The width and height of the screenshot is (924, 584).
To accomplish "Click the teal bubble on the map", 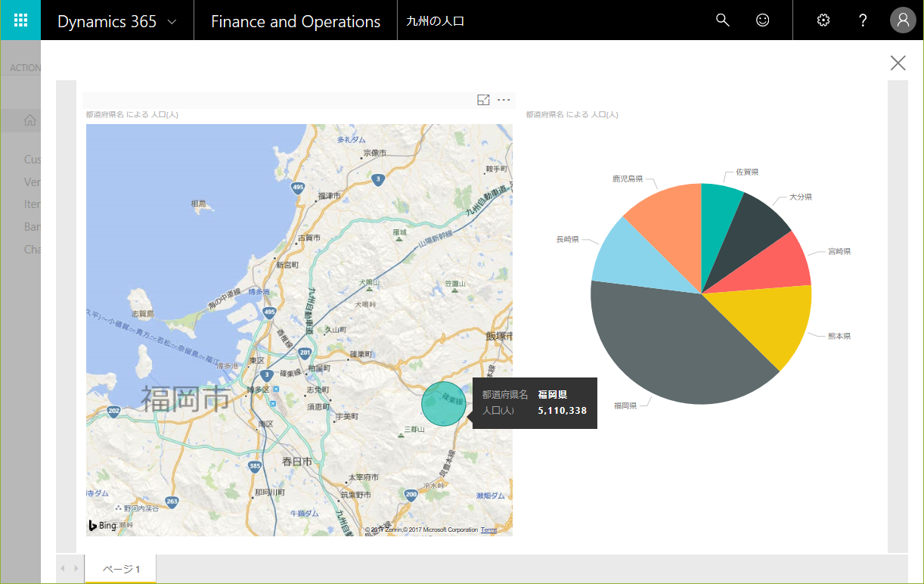I will tap(443, 404).
